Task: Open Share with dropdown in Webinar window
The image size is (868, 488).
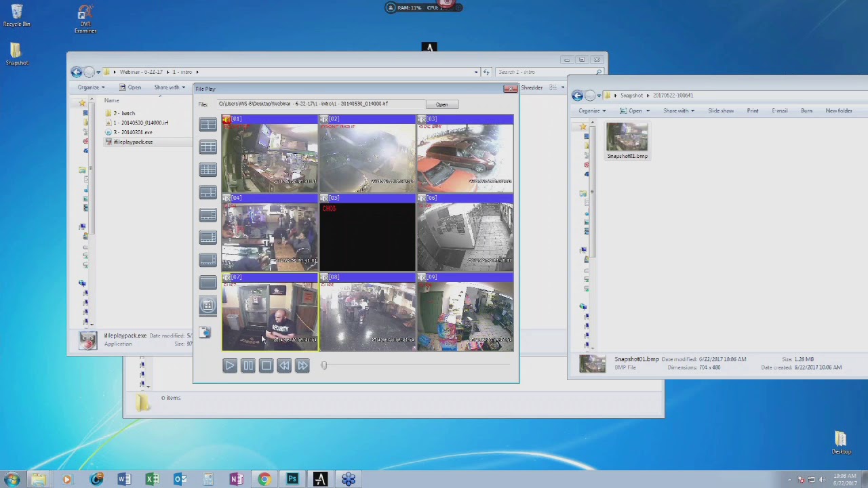Action: point(170,87)
